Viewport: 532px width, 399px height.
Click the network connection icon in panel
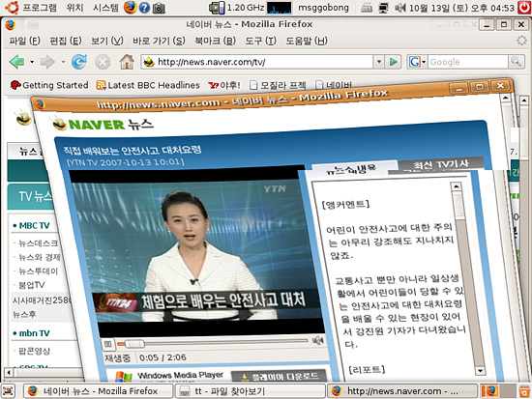383,8
